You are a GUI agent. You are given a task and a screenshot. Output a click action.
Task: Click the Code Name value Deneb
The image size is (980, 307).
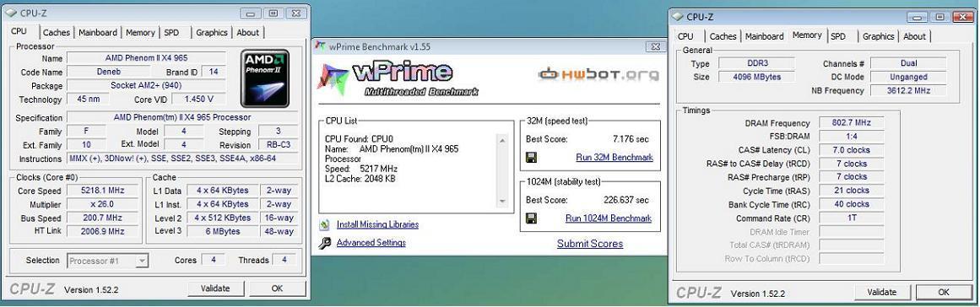point(109,72)
